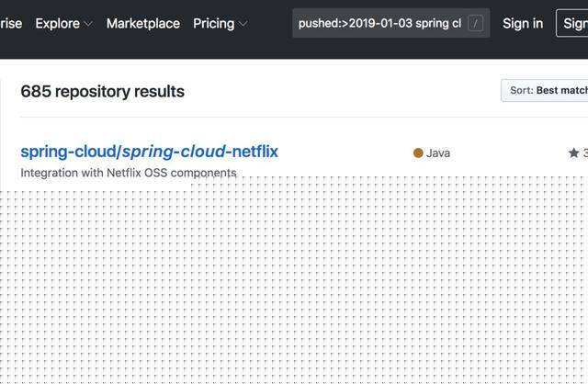Screen dimensions: 588x384
Task: Click the chevron arrow next to Explore
Action: tap(88, 24)
